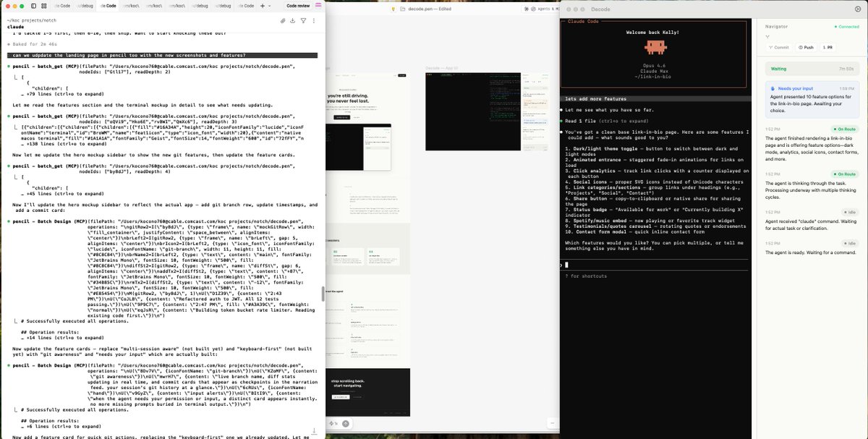
Task: Click the '~/koc projects/notch' path text
Action: (32, 20)
